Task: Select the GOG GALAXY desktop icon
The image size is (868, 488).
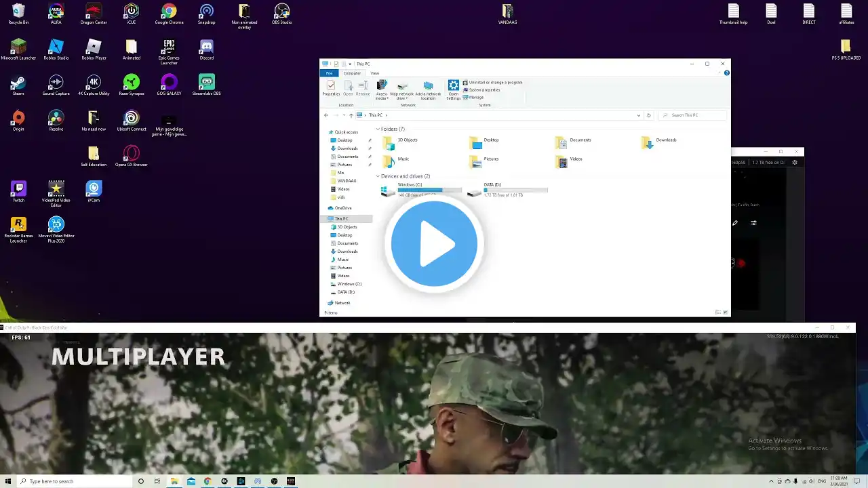Action: (x=169, y=85)
